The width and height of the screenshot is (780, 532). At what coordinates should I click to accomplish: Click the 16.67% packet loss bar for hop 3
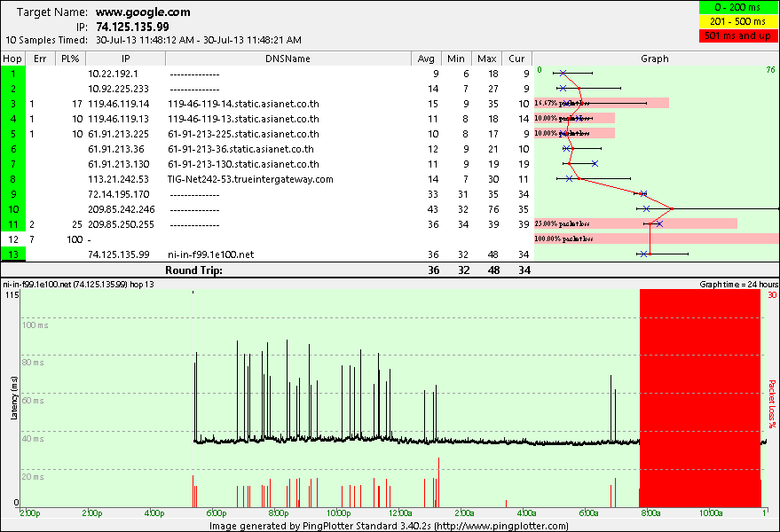pos(602,104)
